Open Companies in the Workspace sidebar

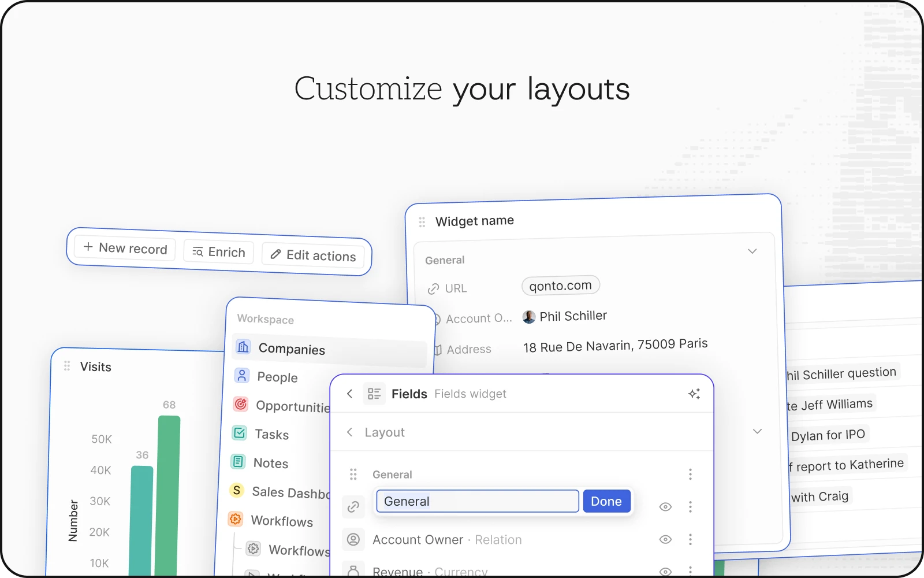point(330,349)
